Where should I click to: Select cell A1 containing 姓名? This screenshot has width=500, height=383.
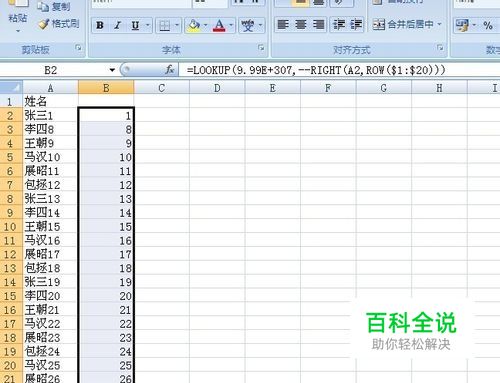[x=50, y=101]
